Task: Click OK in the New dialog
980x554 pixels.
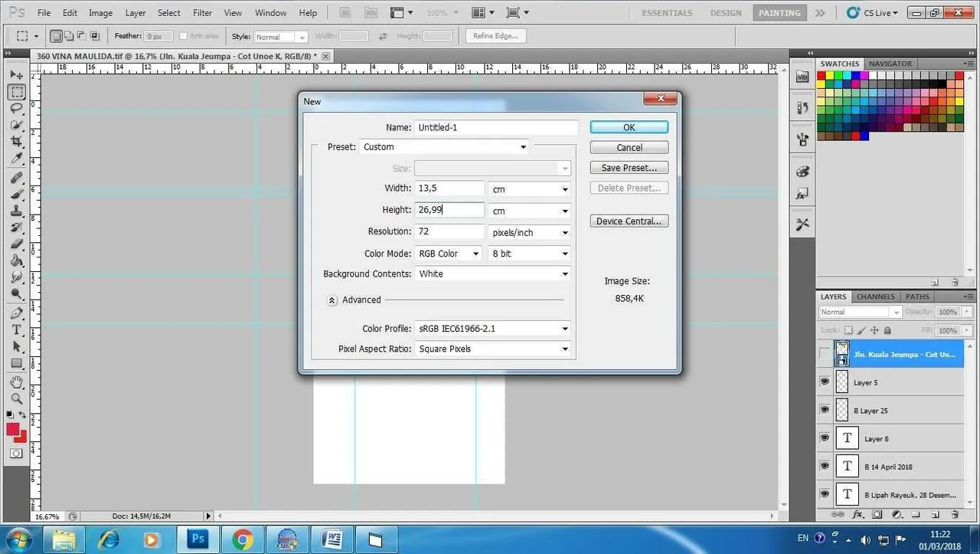Action: click(629, 127)
